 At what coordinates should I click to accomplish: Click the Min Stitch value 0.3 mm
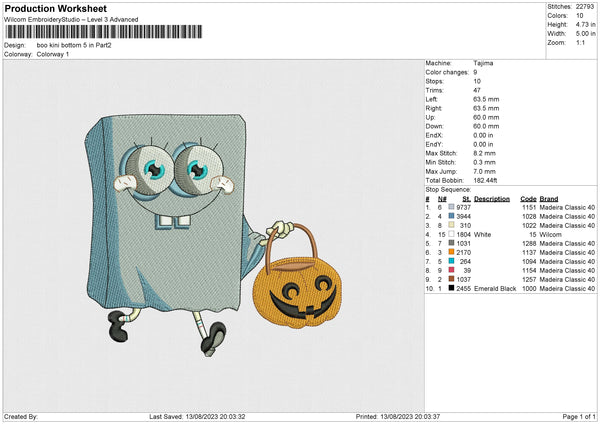pyautogui.click(x=484, y=162)
